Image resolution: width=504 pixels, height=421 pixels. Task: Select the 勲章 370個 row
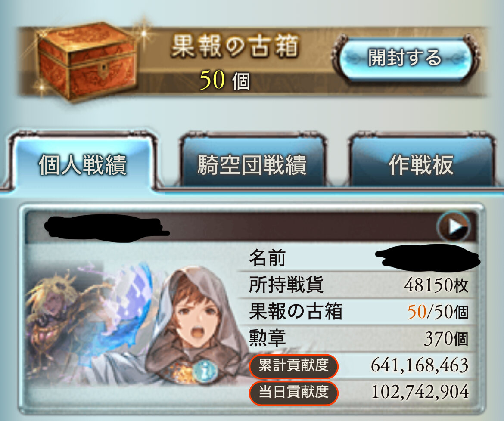click(358, 338)
